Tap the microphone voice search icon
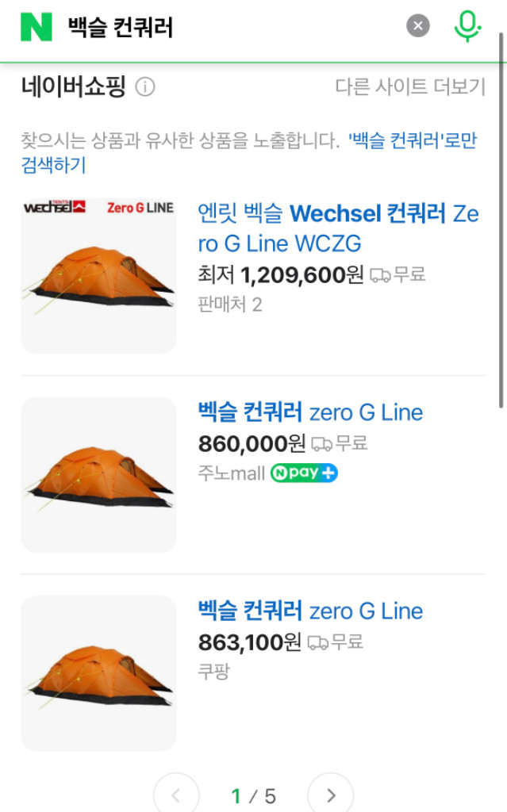This screenshot has width=507, height=812. pos(468,25)
